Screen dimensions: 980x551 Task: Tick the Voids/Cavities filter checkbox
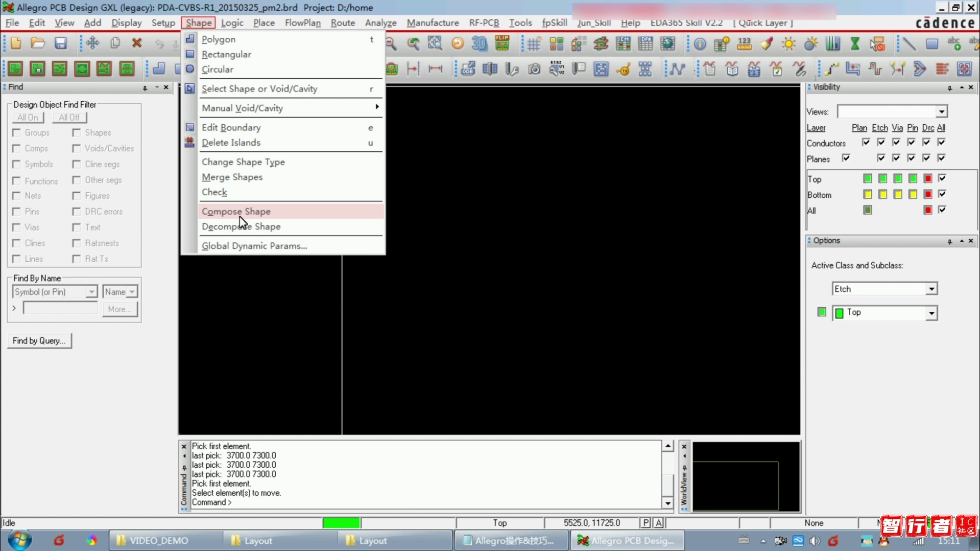point(77,149)
